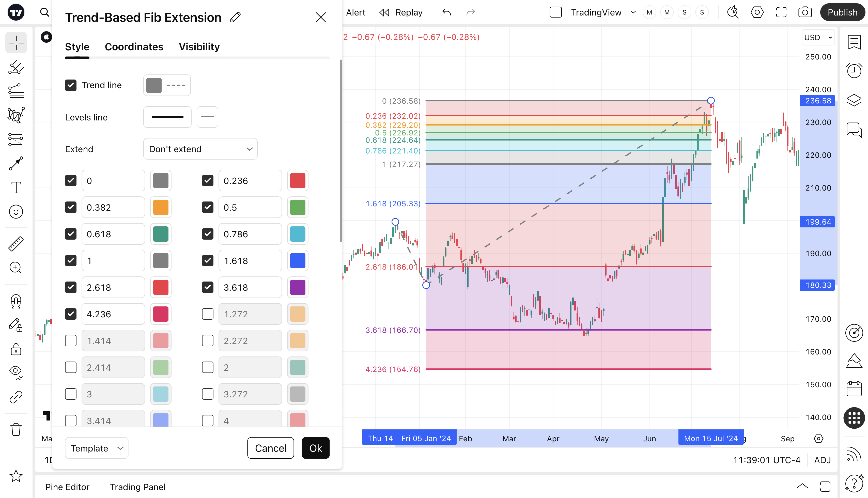Uncheck the Trend line checkbox
Viewport: 868px width, 498px height.
click(71, 85)
